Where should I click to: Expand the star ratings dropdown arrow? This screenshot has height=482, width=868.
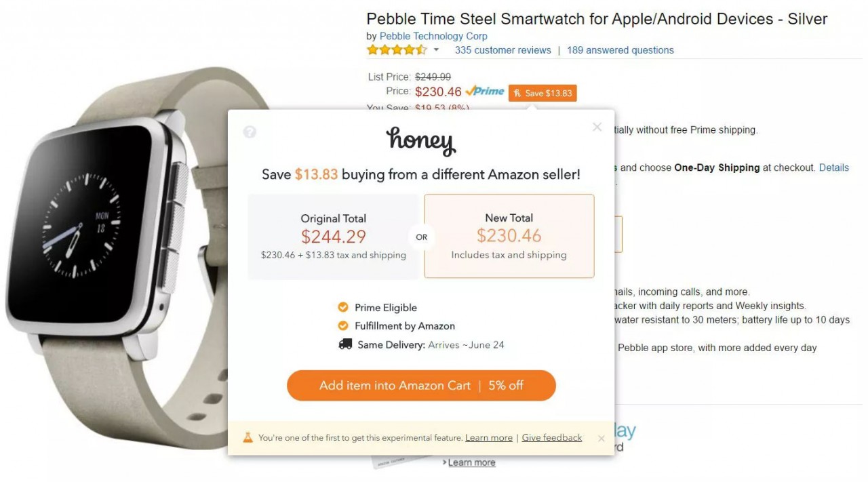tap(436, 50)
